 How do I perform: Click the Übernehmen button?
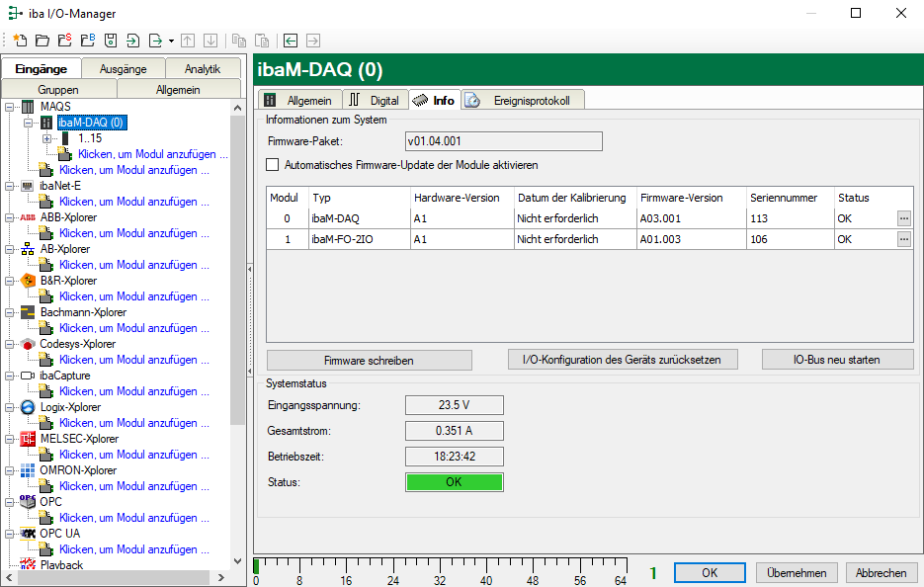point(797,573)
